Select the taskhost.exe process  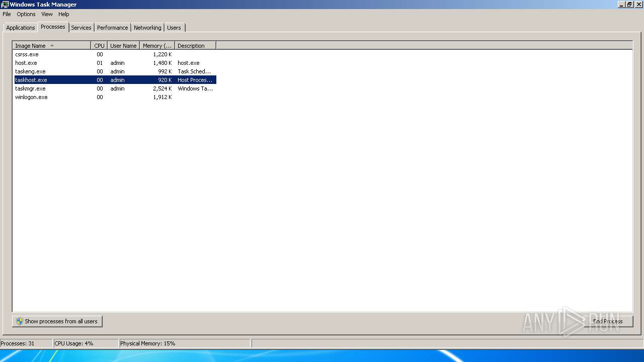coord(115,80)
